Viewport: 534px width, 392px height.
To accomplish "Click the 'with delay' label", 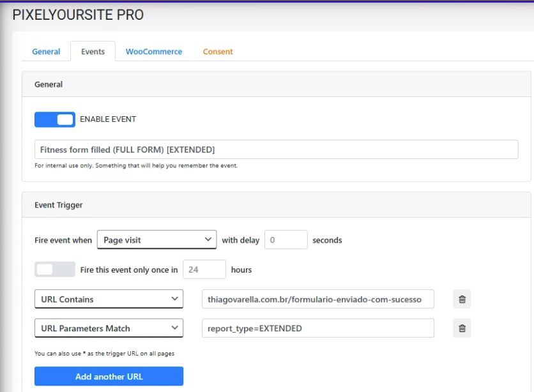I will 241,240.
